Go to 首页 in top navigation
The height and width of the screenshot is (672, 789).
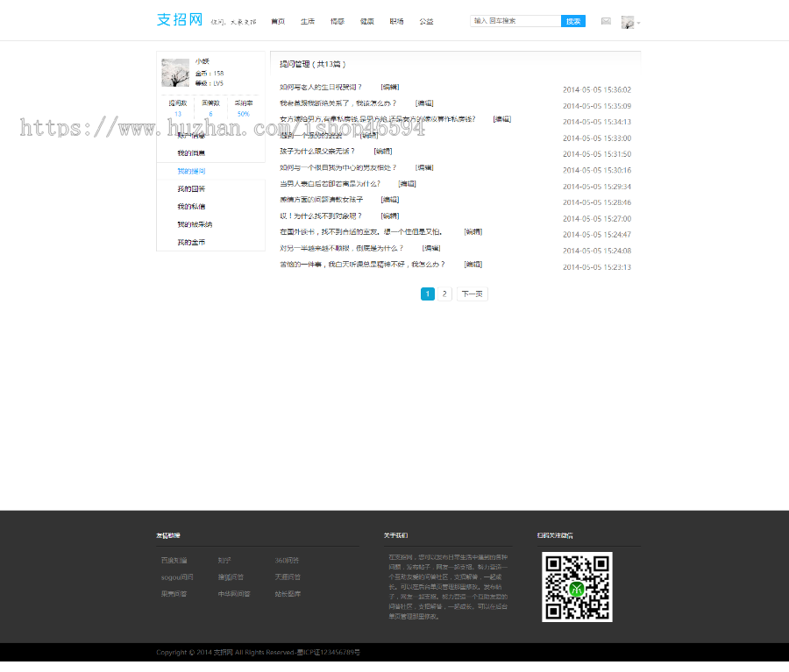pyautogui.click(x=278, y=22)
